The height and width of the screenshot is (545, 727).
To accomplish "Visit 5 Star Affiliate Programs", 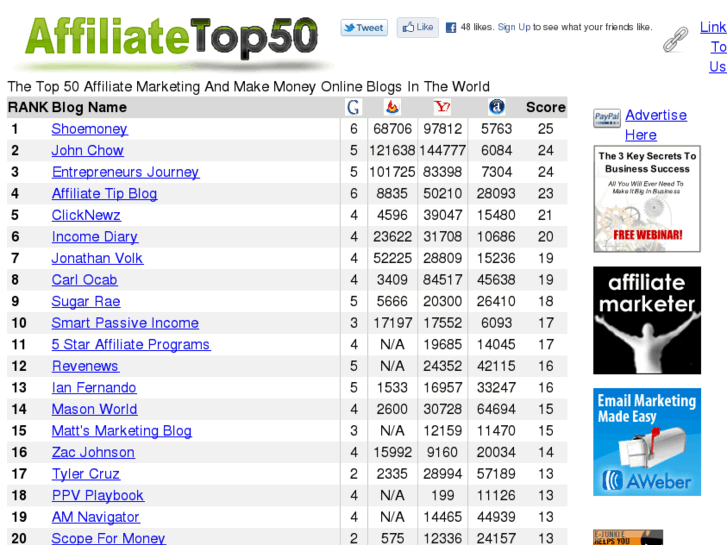I will click(131, 345).
